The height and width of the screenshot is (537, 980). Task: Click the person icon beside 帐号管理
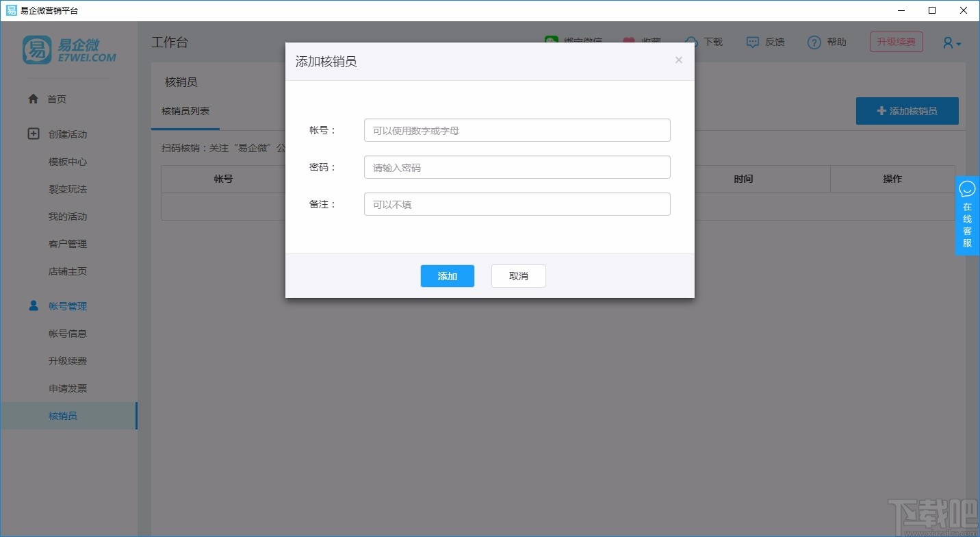[x=33, y=306]
